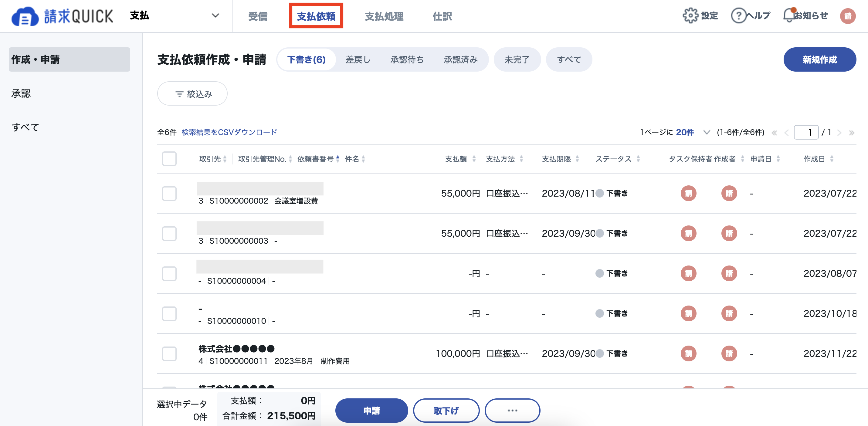Click task holder avatar in S10000000011 row
868x426 pixels.
coord(688,353)
